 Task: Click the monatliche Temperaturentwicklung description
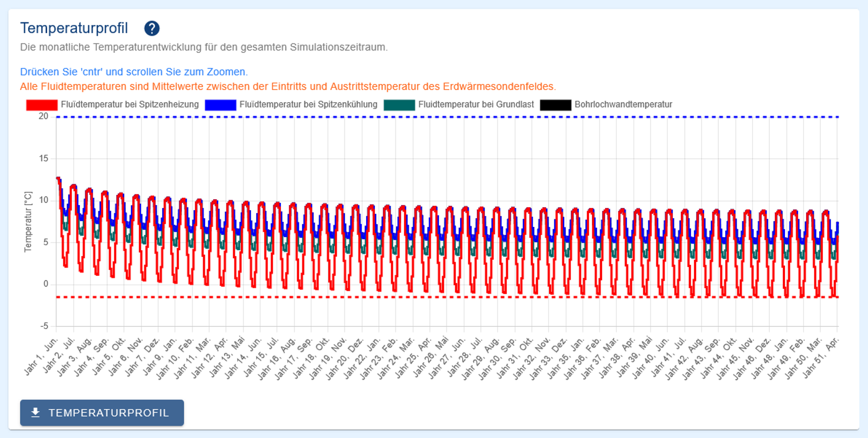click(x=204, y=47)
